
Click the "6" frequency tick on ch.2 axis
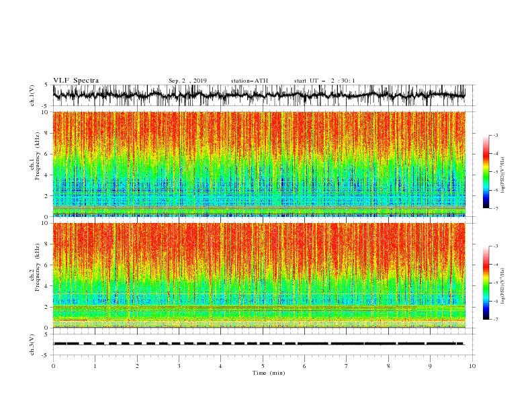coord(47,265)
